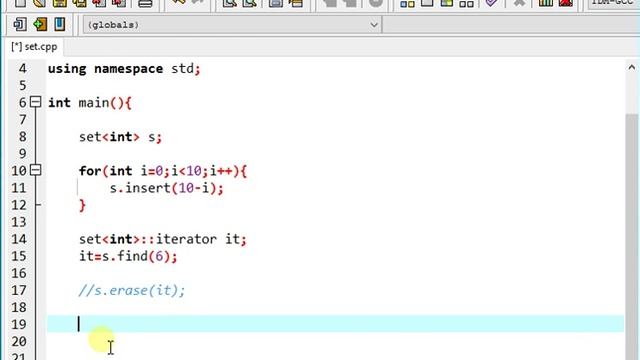The width and height of the screenshot is (640, 360).
Task: Click the line "using namespace std;"
Action: 124,69
